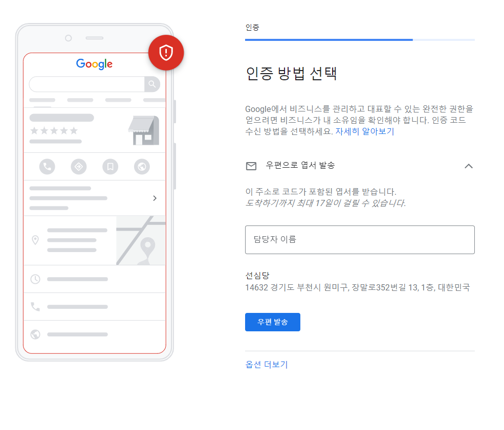Click the storefront icon in phone illustration
The width and height of the screenshot is (504, 430).
(144, 130)
